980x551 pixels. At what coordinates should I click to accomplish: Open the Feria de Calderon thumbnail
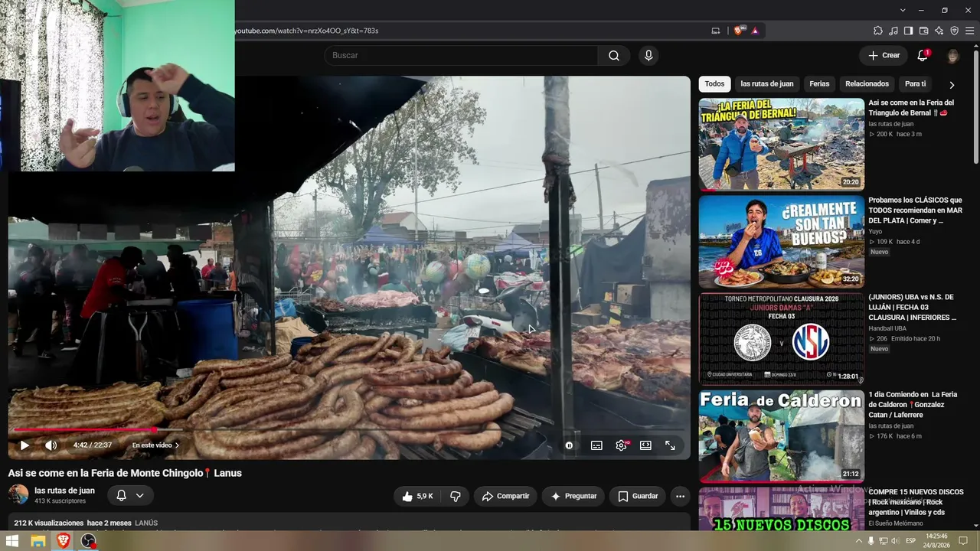781,435
